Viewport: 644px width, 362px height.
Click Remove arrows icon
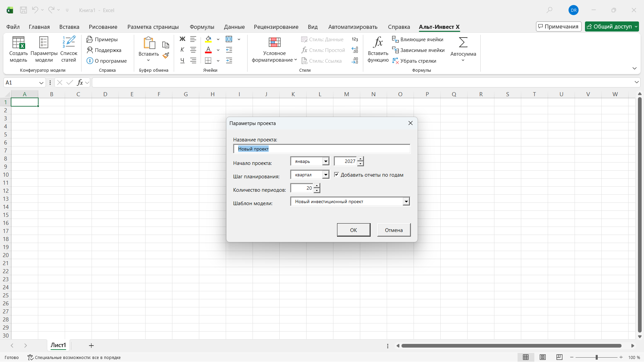coord(395,61)
